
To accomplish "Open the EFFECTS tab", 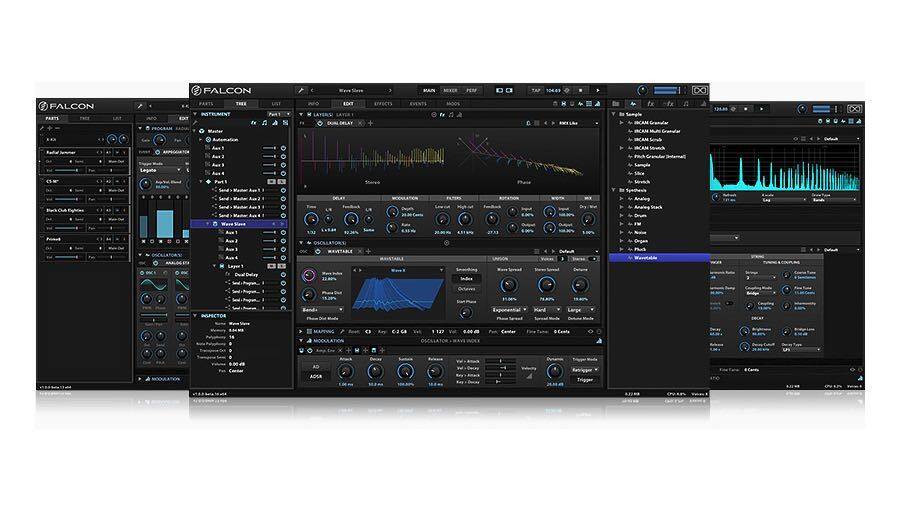I will pos(383,104).
